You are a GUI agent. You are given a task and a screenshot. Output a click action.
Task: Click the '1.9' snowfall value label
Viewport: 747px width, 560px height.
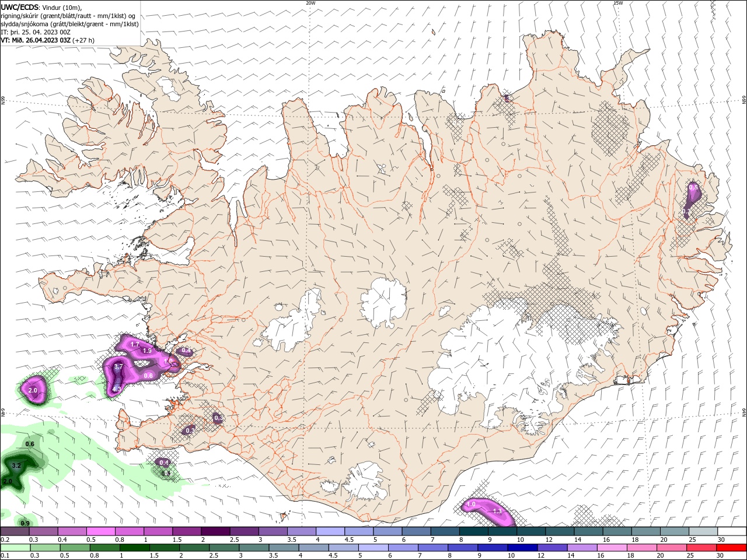pyautogui.click(x=147, y=351)
